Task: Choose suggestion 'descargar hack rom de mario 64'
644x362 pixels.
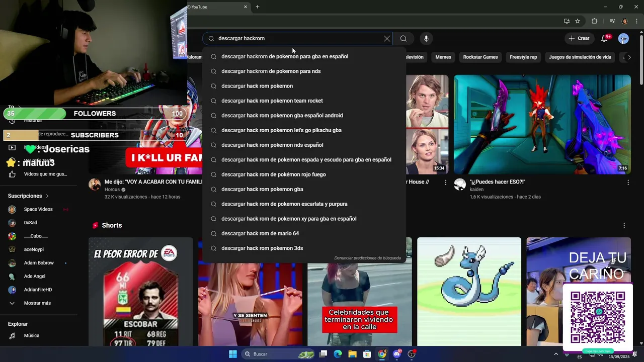Action: pyautogui.click(x=304, y=233)
